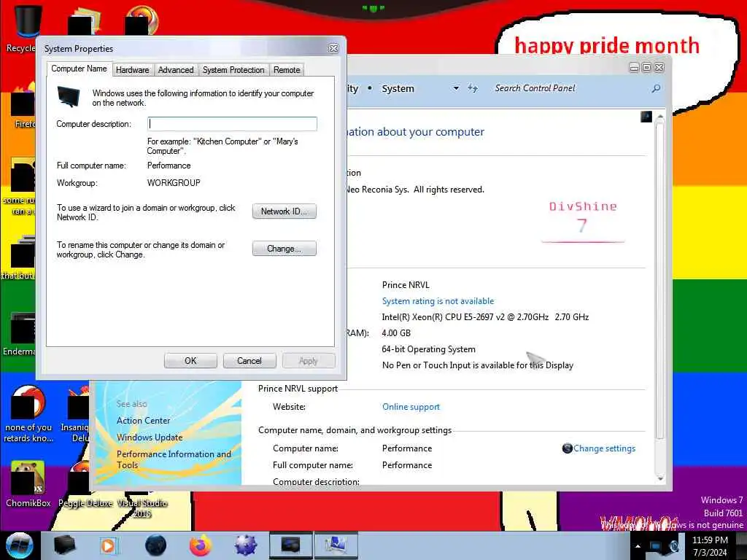
Task: Confirm System Properties with OK
Action: point(190,361)
